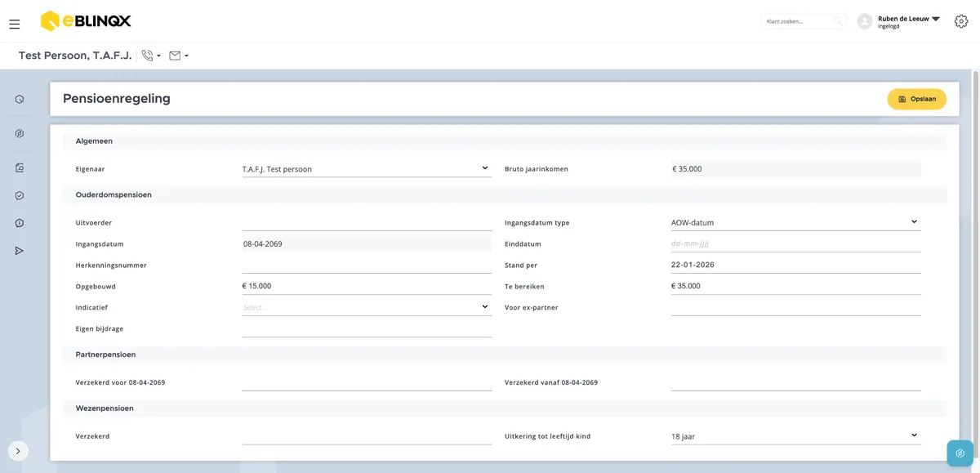
Task: Save the form with Opslaan
Action: pyautogui.click(x=917, y=99)
